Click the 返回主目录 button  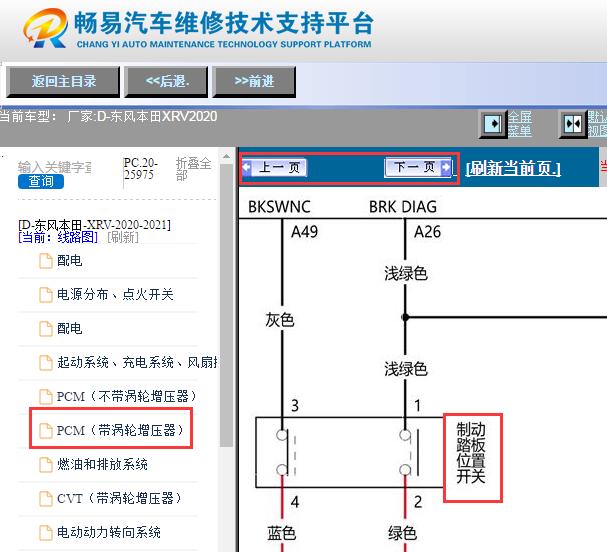pos(63,81)
